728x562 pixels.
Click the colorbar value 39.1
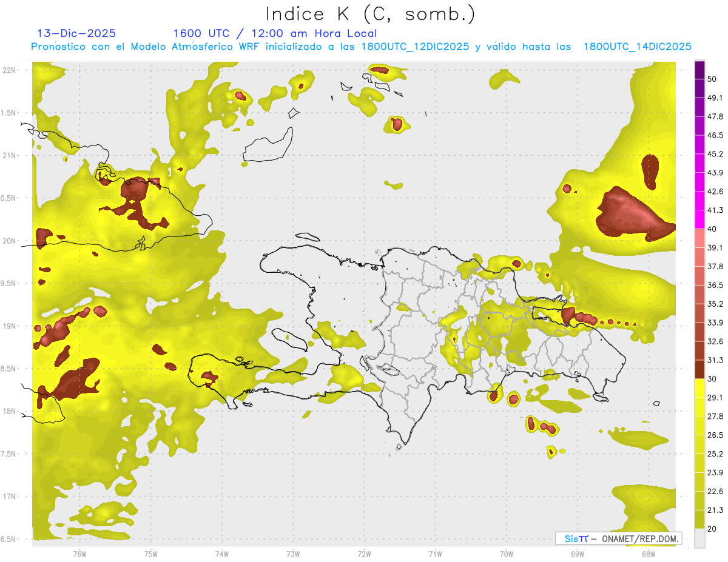click(x=715, y=248)
